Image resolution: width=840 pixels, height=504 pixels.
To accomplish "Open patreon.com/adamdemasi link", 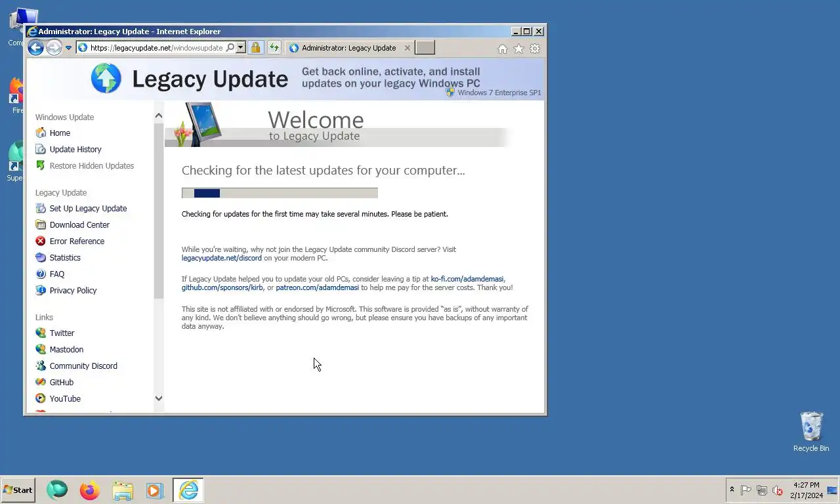I will tap(317, 287).
